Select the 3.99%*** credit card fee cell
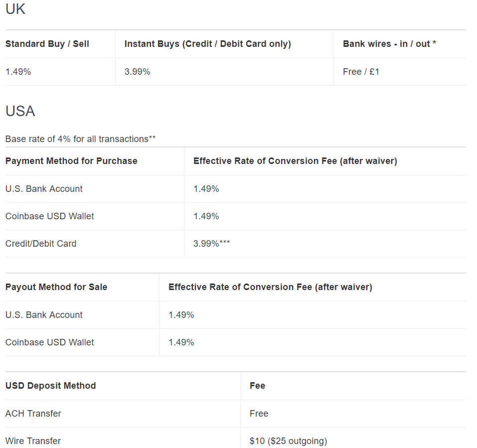This screenshot has height=448, width=477. click(x=211, y=244)
